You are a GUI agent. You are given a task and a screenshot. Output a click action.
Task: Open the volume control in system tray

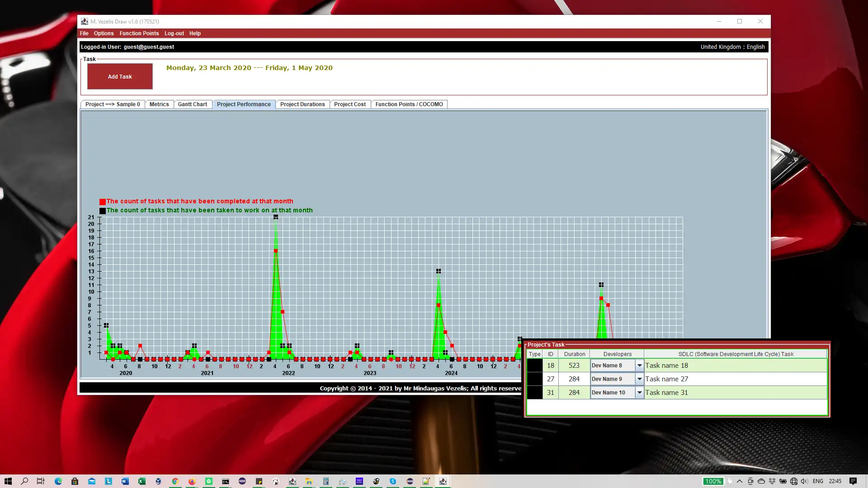coord(804,481)
